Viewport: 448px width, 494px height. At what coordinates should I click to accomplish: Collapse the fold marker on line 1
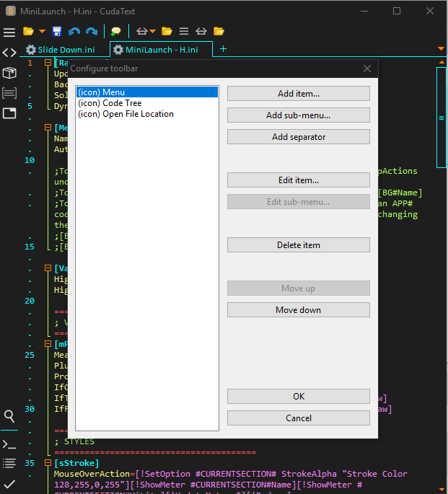tap(46, 63)
